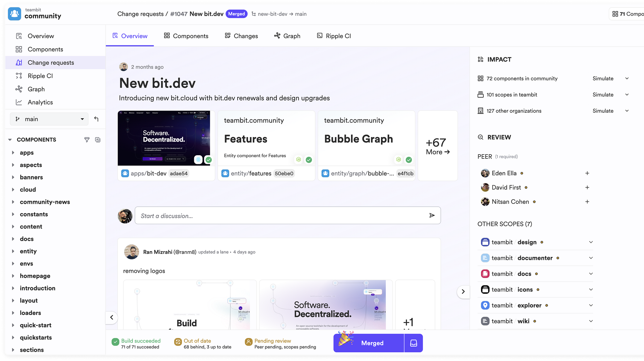
Task: Switch to the Changes tab
Action: (x=241, y=36)
